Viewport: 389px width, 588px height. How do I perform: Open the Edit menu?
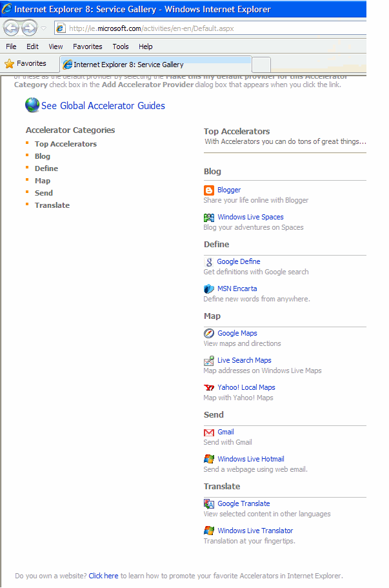click(32, 46)
